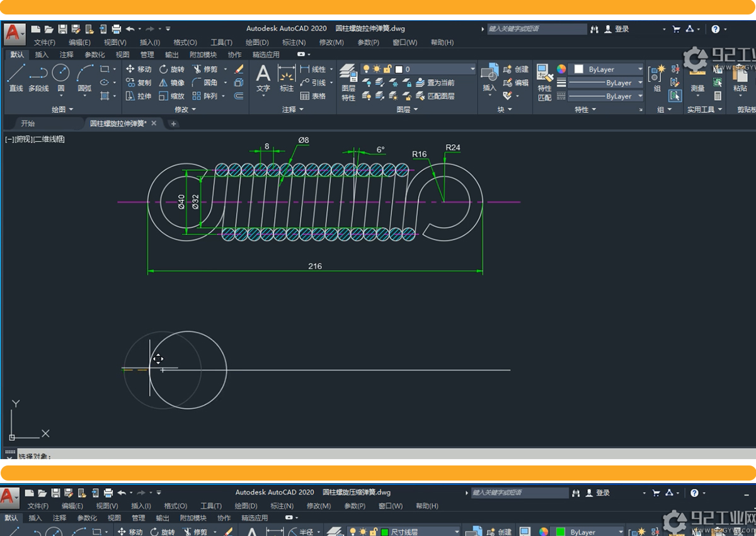Screen dimensions: 756x536
Task: Click the 216 dimension text in drawing
Action: tap(315, 266)
